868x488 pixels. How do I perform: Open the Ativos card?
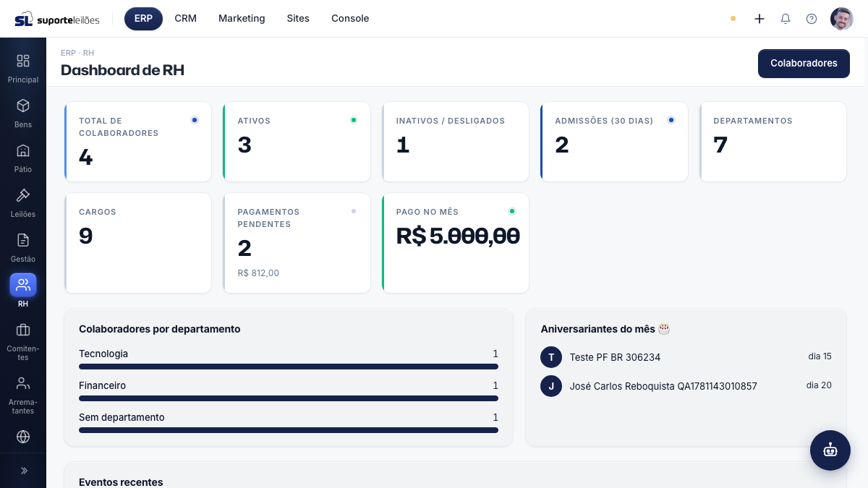click(x=297, y=142)
